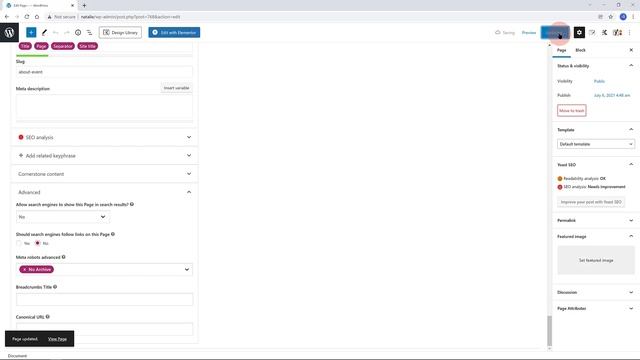Click the Separator variable tag
The image size is (640, 360).
coord(63,46)
